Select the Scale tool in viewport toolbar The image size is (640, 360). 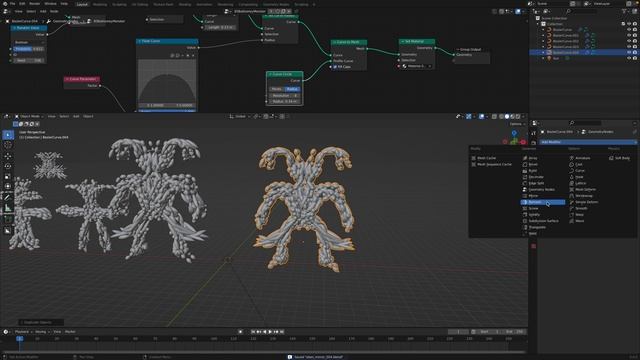(8, 176)
